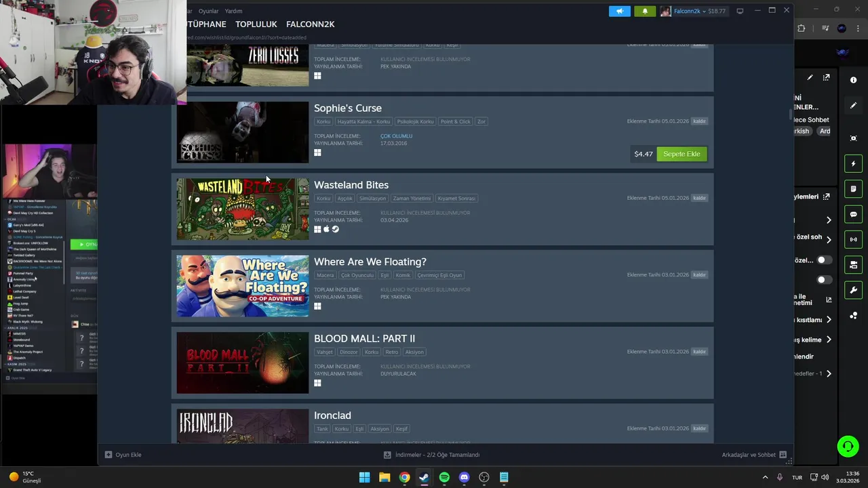Select the Zaman Yönetimi tag

tap(412, 198)
